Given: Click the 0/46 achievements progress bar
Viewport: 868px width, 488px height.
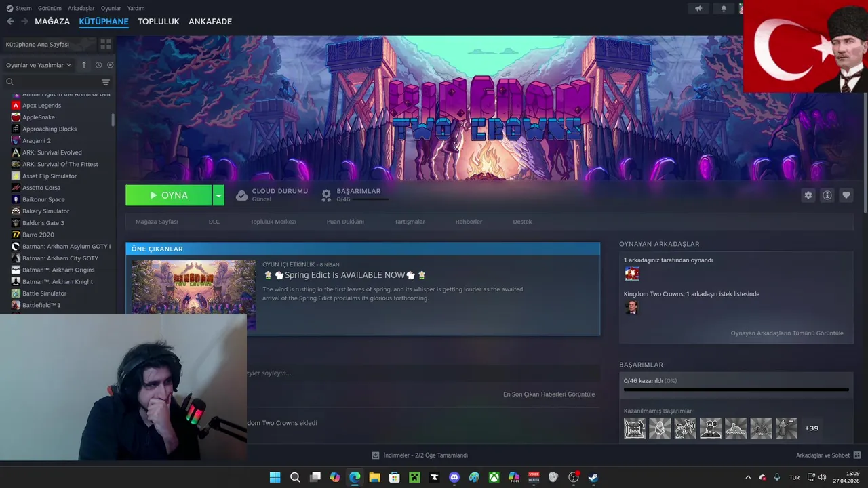Looking at the screenshot, I should pyautogui.click(x=736, y=390).
